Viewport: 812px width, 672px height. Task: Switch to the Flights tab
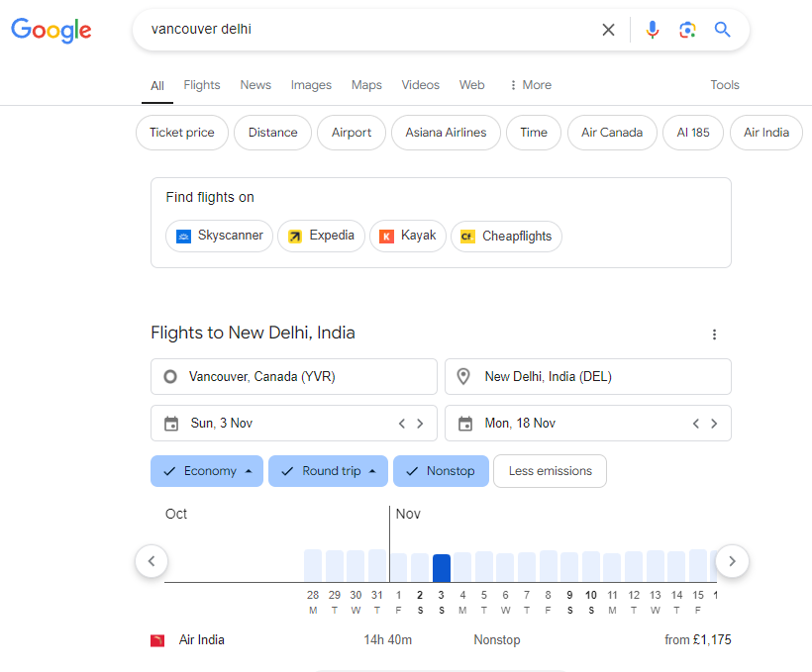coord(202,85)
